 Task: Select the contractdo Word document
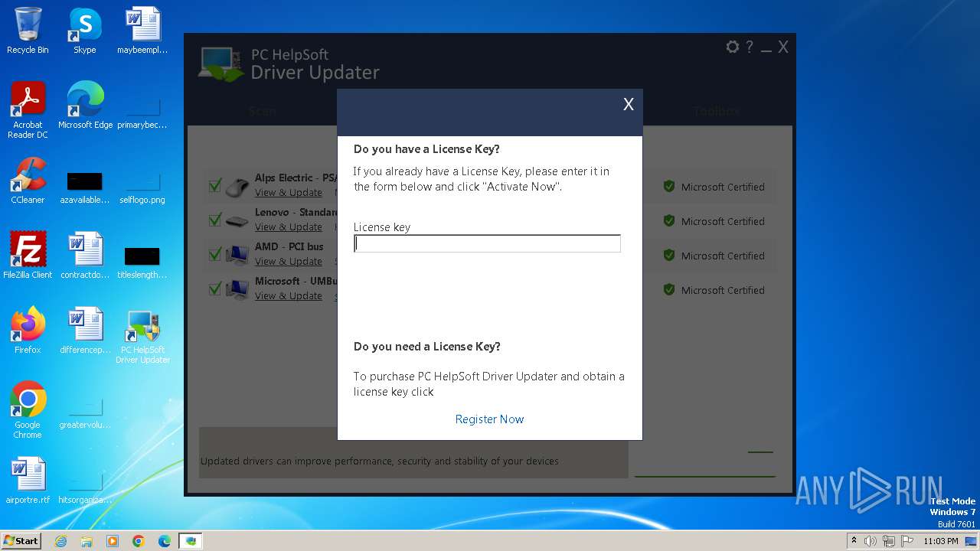pyautogui.click(x=85, y=256)
